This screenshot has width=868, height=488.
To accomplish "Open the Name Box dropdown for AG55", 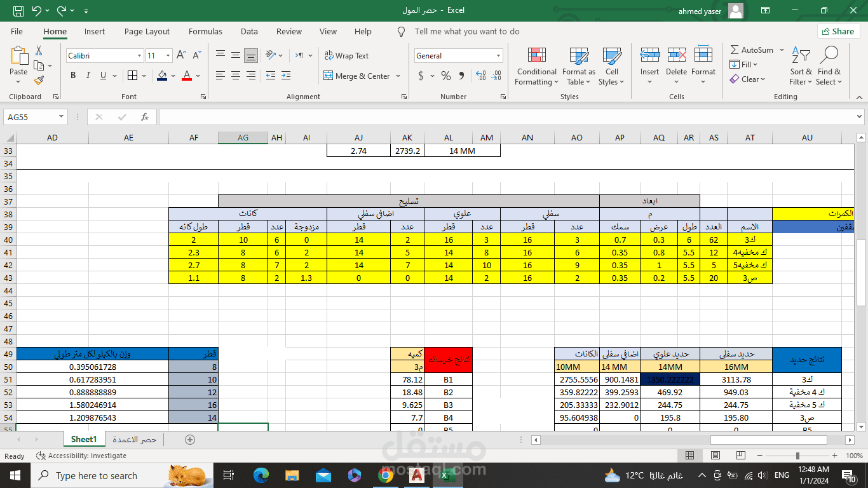I will pyautogui.click(x=62, y=117).
